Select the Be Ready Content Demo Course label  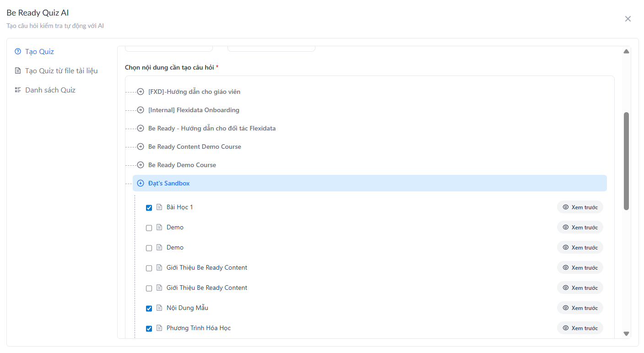coord(195,147)
